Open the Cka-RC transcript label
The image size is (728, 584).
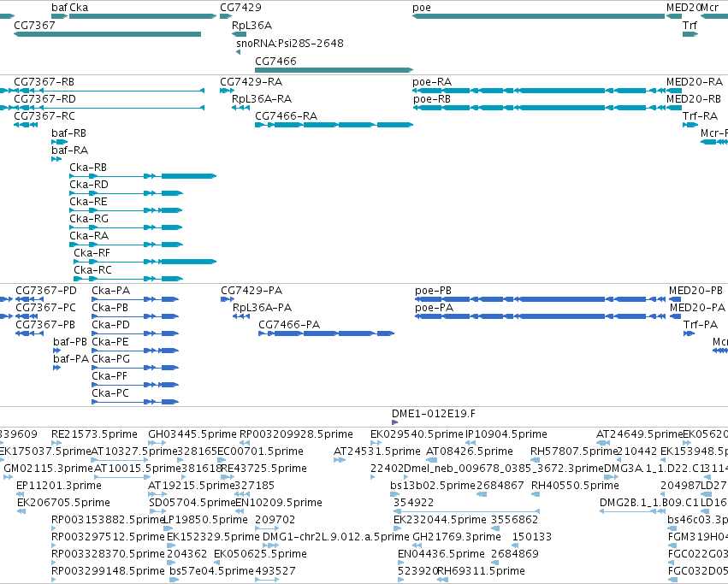[x=93, y=270]
